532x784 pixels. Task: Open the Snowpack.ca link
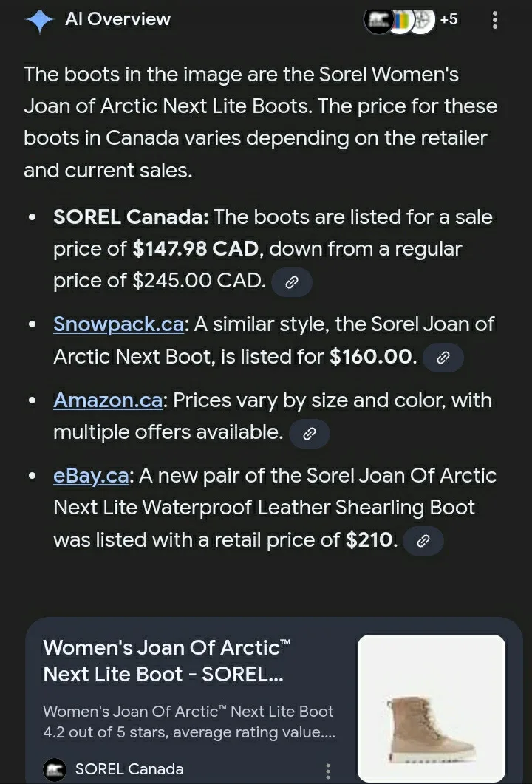(118, 324)
